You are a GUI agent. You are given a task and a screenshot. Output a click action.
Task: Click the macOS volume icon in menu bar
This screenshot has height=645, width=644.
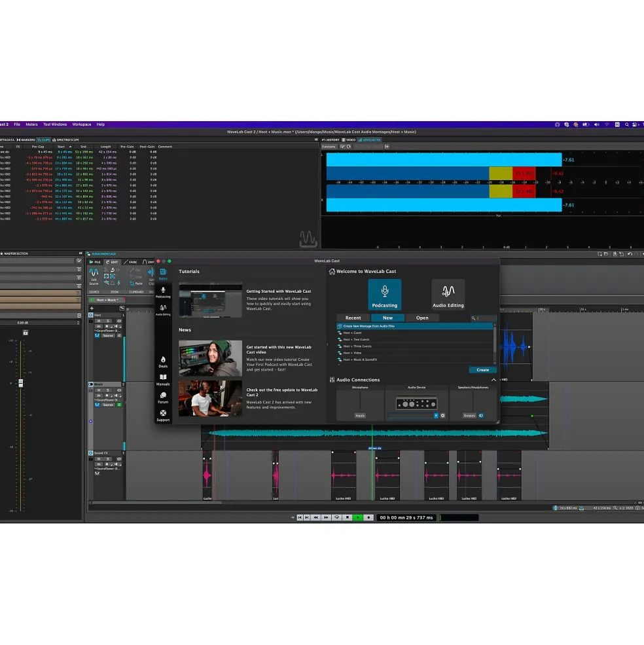pyautogui.click(x=597, y=124)
